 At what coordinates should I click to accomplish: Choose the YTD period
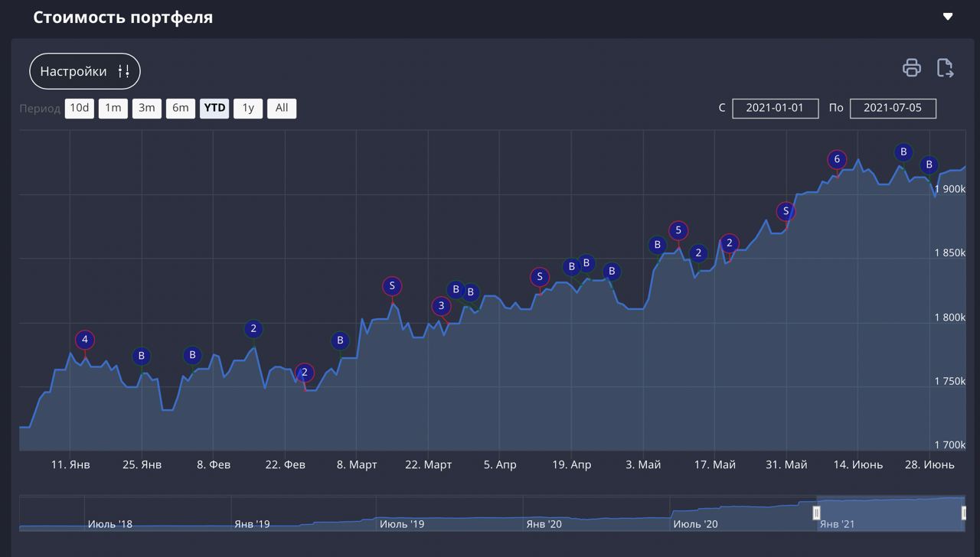click(x=214, y=108)
